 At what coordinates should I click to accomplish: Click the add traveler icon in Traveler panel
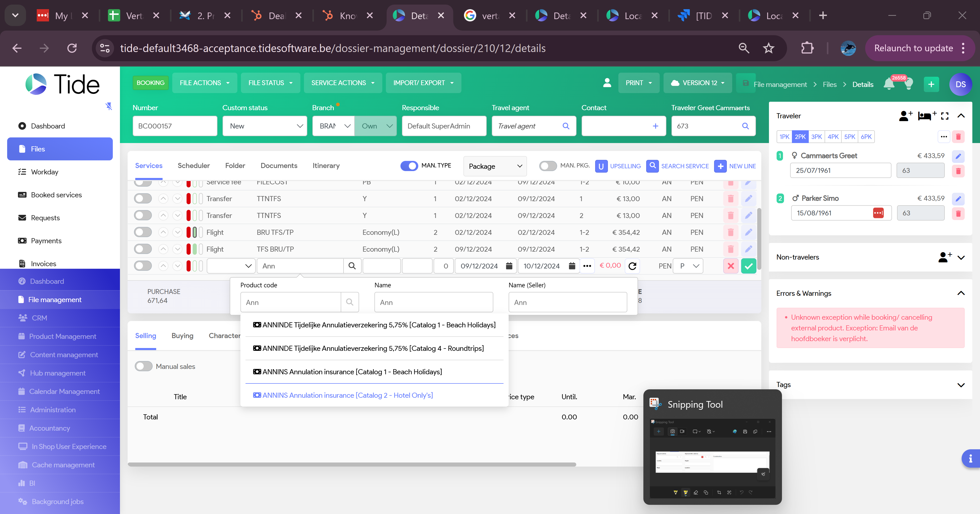click(x=905, y=115)
